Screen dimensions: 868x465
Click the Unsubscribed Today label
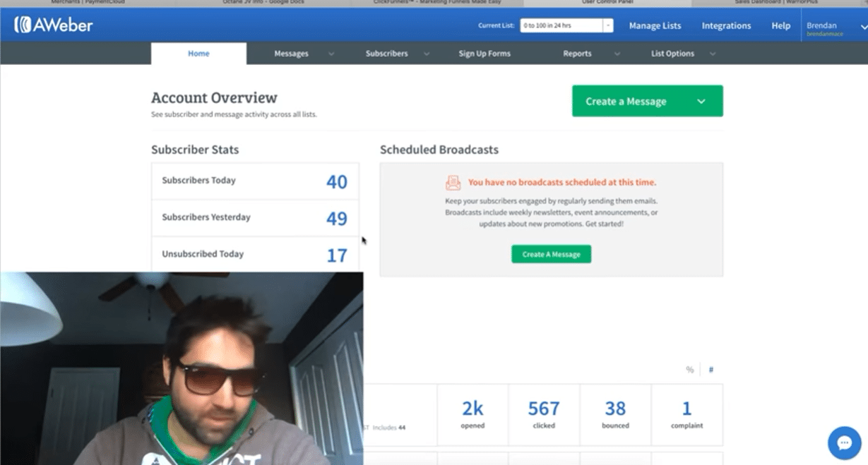coord(203,254)
